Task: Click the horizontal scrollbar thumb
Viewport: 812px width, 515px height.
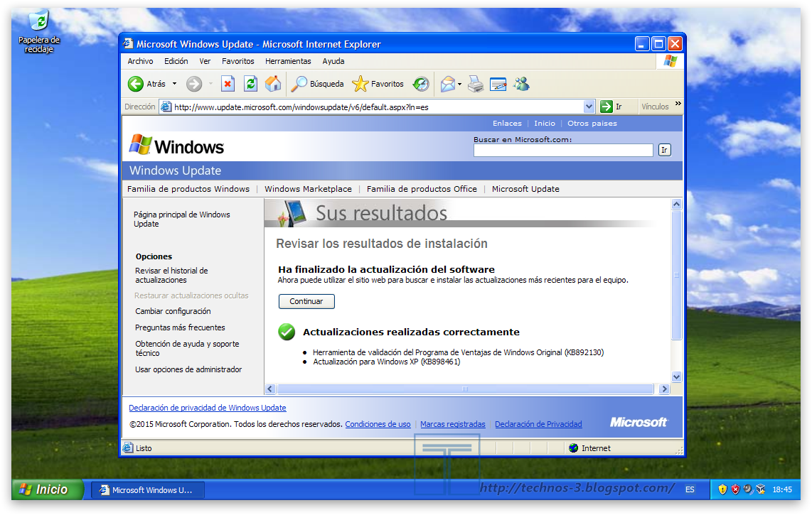Action: [x=465, y=389]
